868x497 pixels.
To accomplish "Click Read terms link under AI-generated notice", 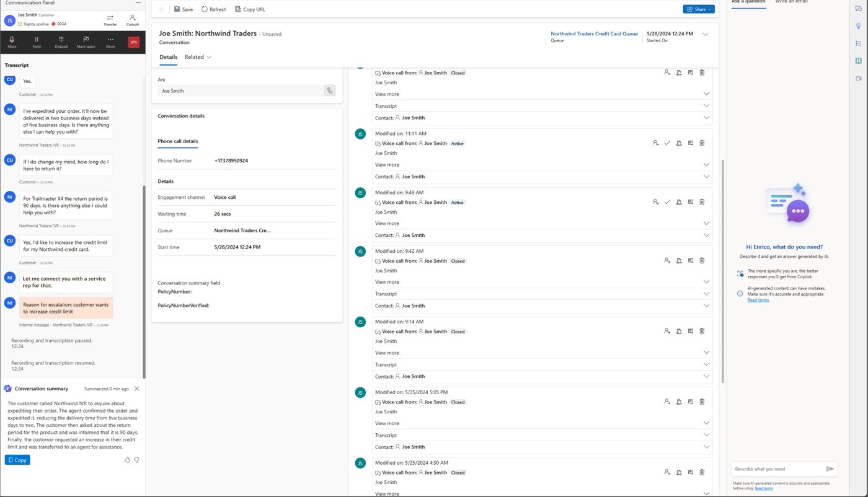I will click(x=758, y=300).
